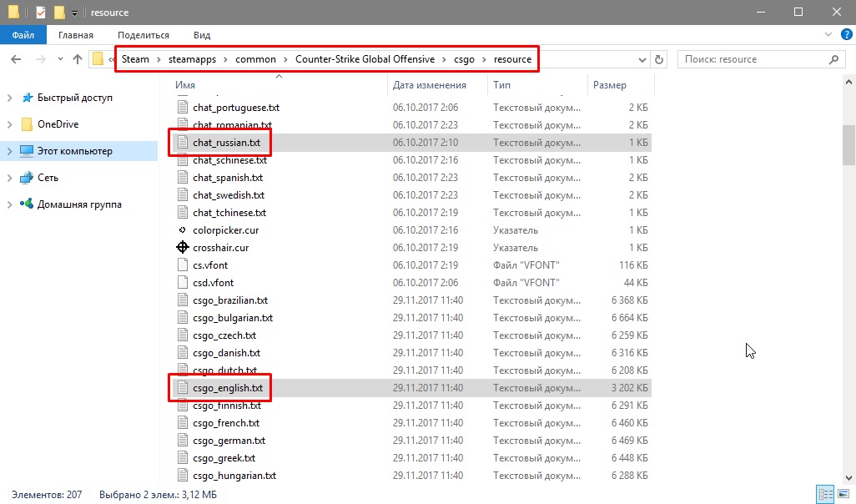Switch to large thumbnails view icon

(843, 494)
